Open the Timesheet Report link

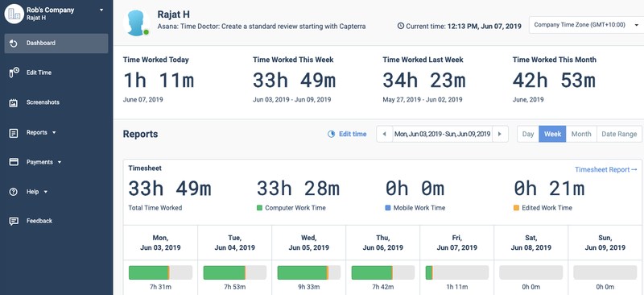pos(606,169)
